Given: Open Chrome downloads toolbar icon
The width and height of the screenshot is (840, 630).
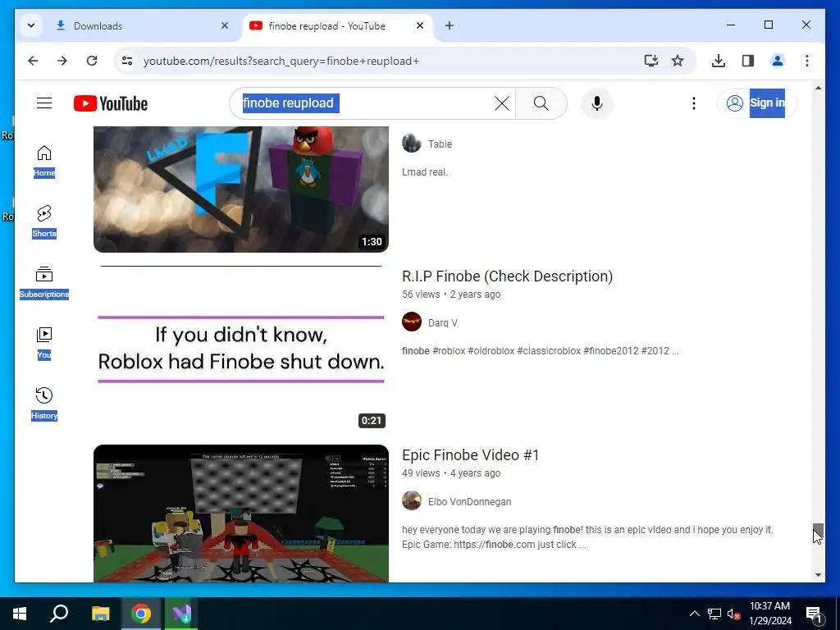Looking at the screenshot, I should 719,61.
